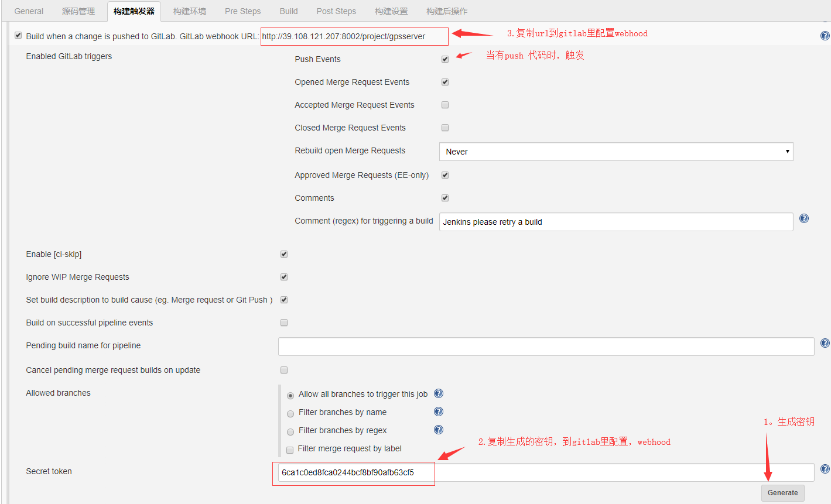This screenshot has height=504, width=831.
Task: Open Rebuild open Merge Requests dropdown
Action: [x=616, y=152]
